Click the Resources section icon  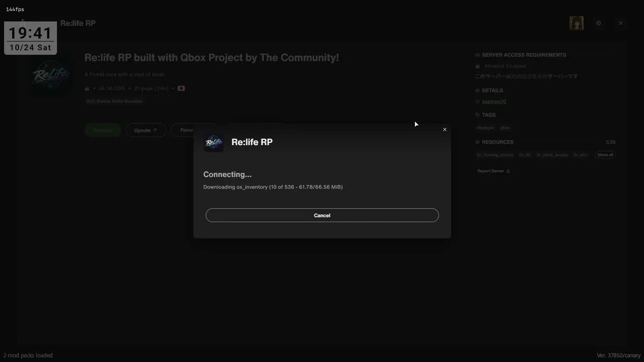click(x=477, y=142)
